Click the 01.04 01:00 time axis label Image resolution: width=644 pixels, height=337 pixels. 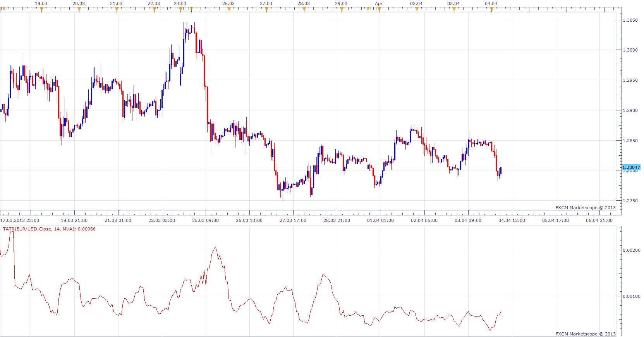(380, 220)
